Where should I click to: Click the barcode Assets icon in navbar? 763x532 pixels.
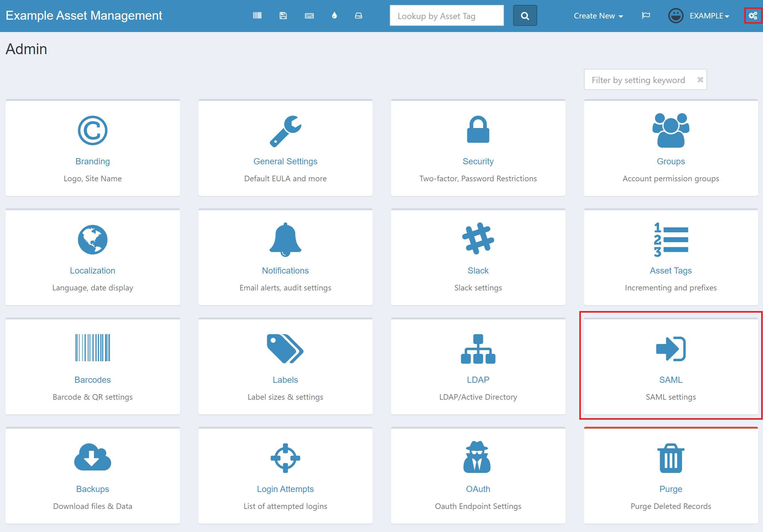(x=257, y=16)
